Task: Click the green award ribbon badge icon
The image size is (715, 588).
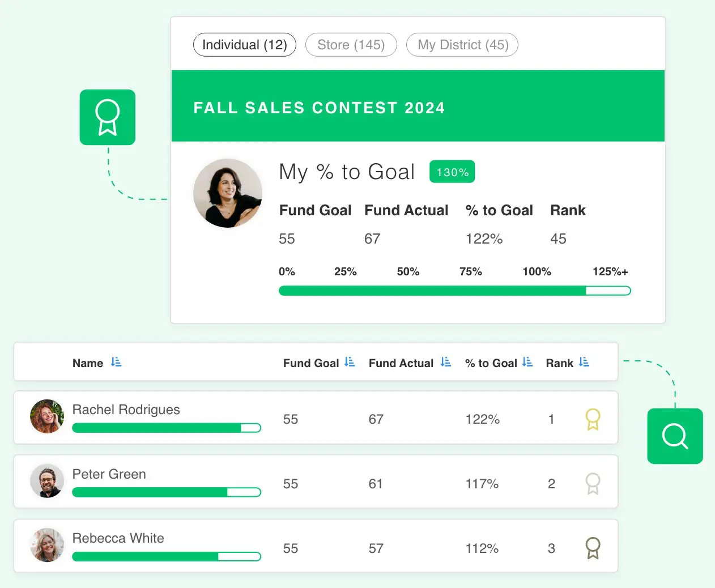Action: [108, 117]
